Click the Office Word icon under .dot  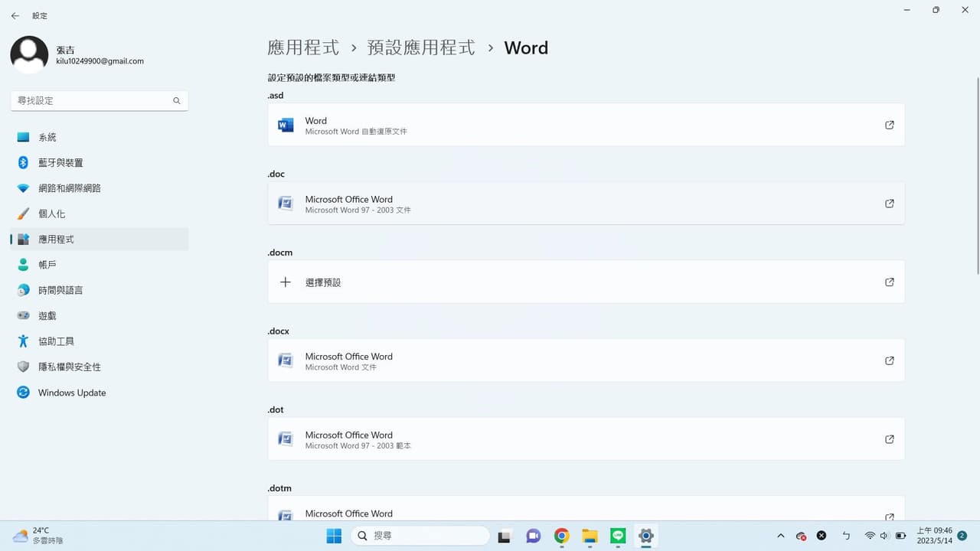286,439
